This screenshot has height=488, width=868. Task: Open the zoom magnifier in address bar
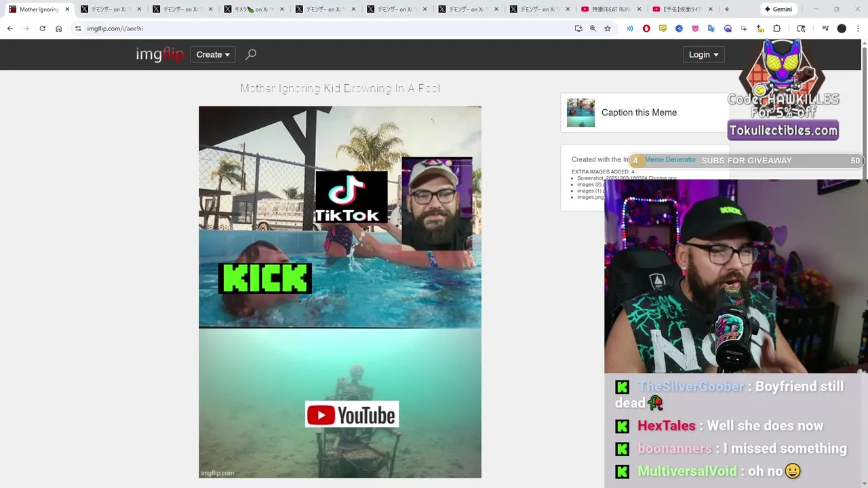click(593, 28)
